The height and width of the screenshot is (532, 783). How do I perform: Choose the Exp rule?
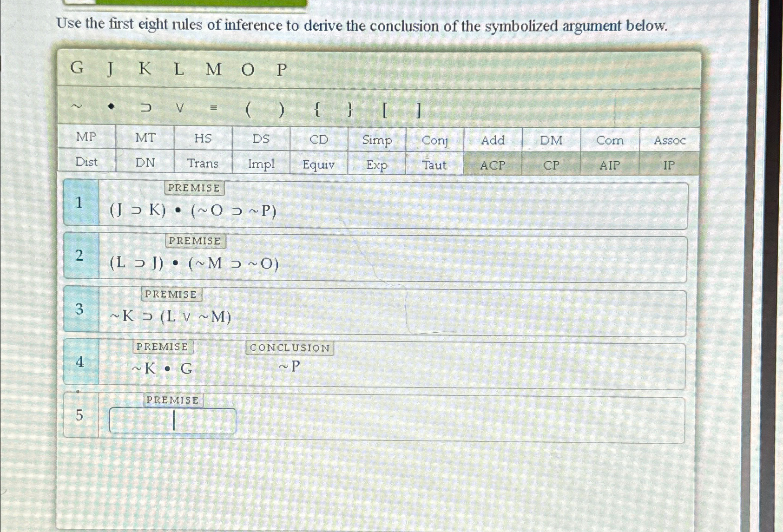point(377,164)
